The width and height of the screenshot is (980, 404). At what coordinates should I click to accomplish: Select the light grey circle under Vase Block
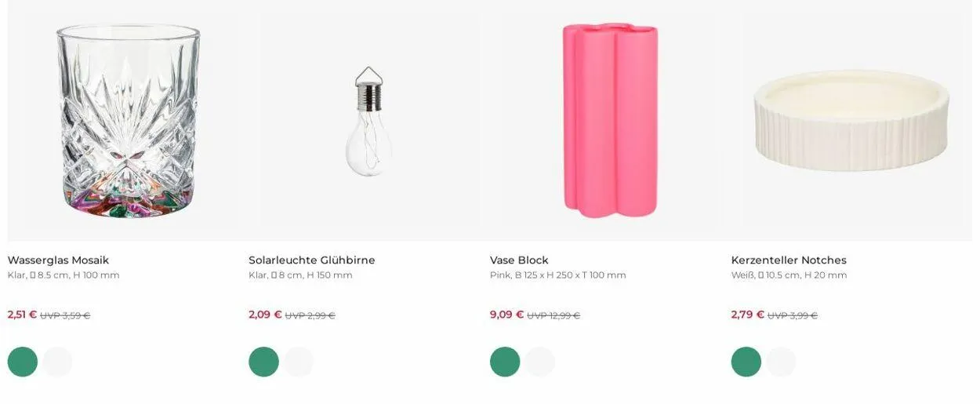(x=539, y=362)
